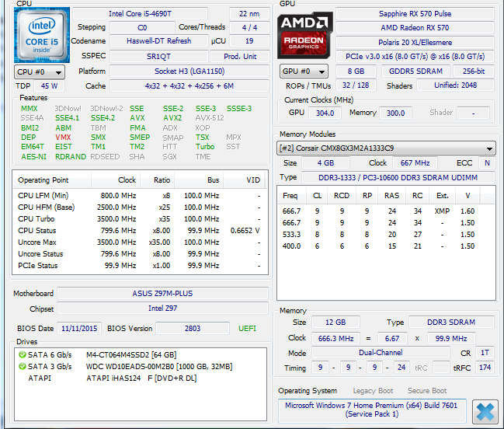The width and height of the screenshot is (504, 429).
Task: Click the Operating Point column header
Action: 52,180
